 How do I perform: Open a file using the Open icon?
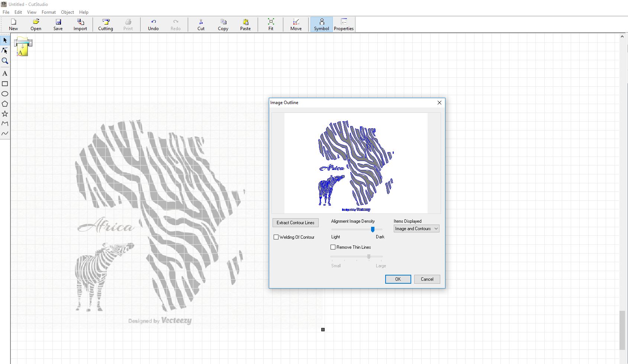36,25
